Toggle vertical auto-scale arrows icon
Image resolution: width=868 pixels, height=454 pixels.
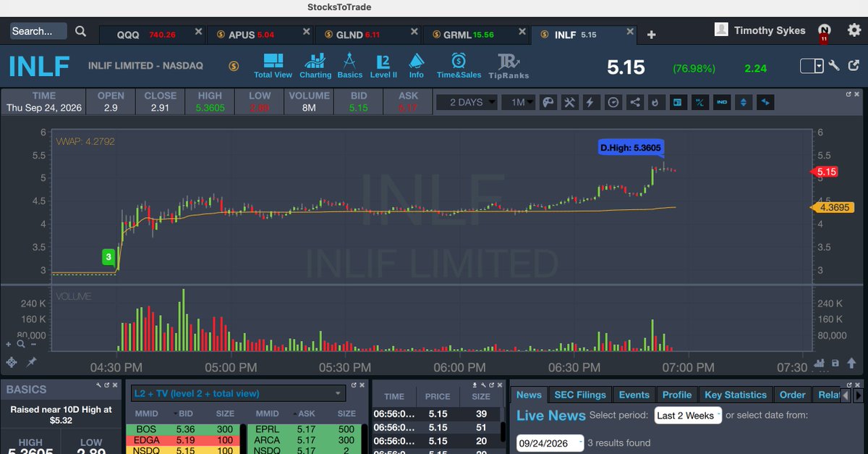[x=743, y=103]
